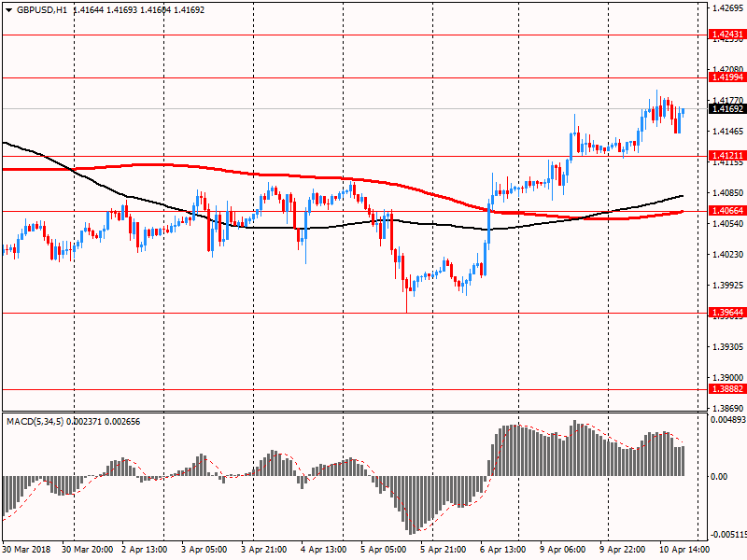
Task: Click the 9 Apr 22:00 time axis label
Action: 623,550
